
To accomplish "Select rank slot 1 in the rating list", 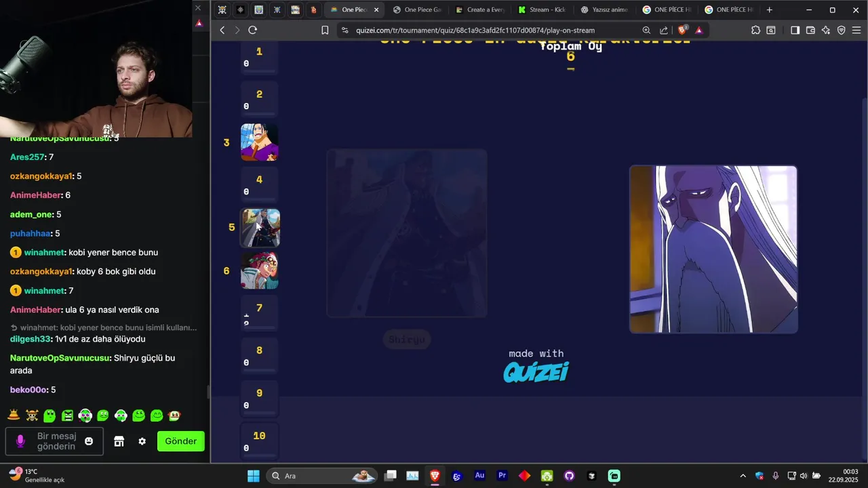I will tap(259, 57).
